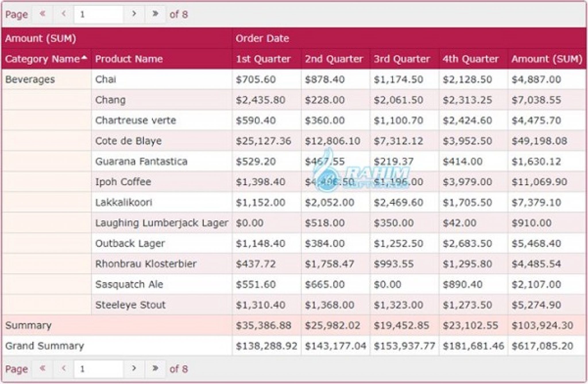Screen dimensions: 588x384
Task: Click the Grand Summary row label
Action: (x=45, y=346)
